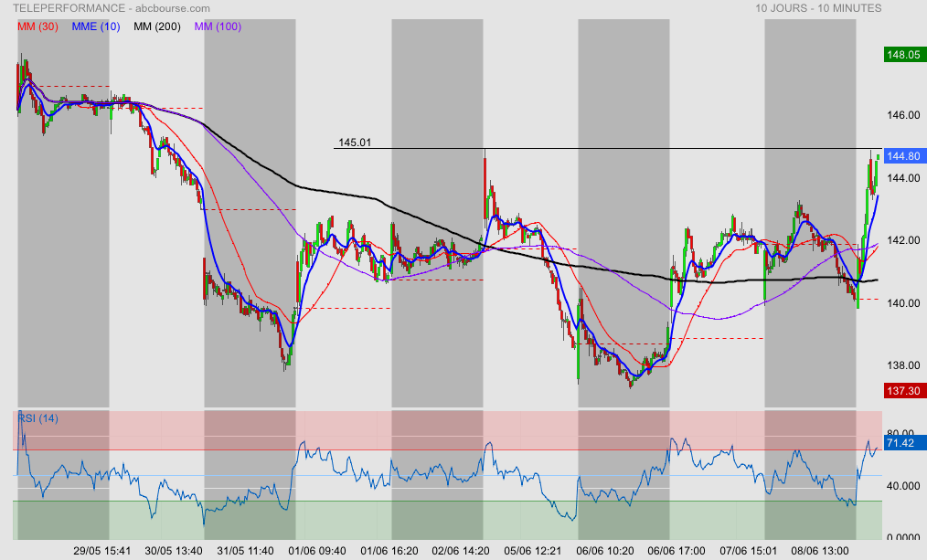Click the 31/05 11:40 time axis label
Image resolution: width=927 pixels, height=560 pixels.
point(245,551)
